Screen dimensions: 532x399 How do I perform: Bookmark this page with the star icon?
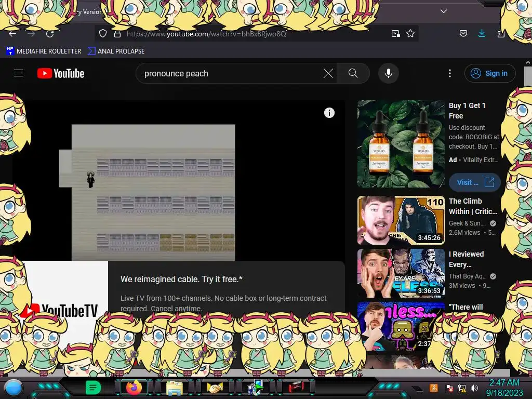[x=410, y=34]
